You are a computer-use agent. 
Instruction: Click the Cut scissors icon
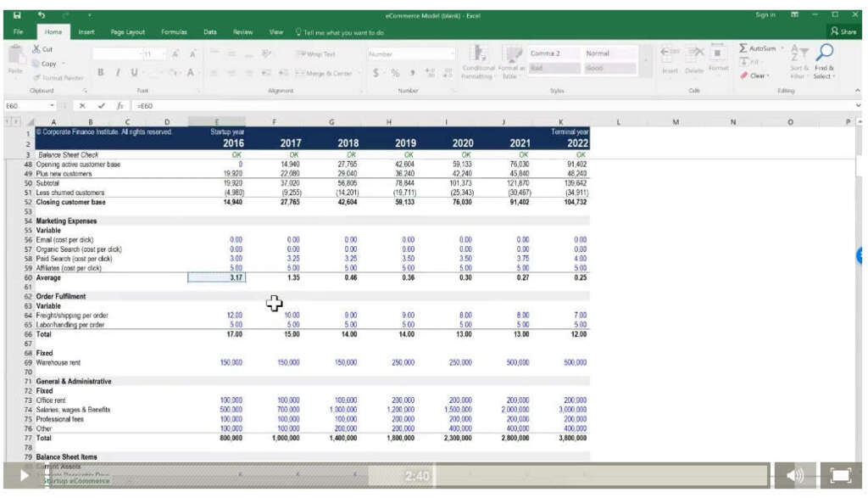pyautogui.click(x=36, y=50)
